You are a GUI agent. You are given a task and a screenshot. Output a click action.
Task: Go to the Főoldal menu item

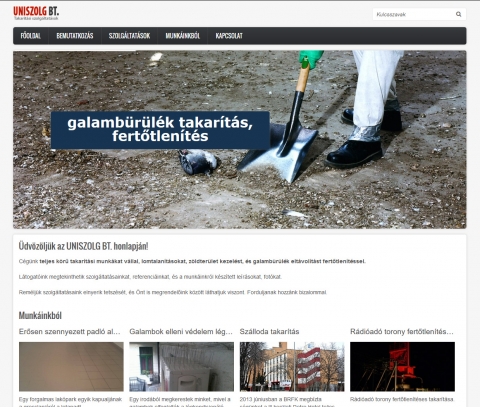pyautogui.click(x=31, y=36)
